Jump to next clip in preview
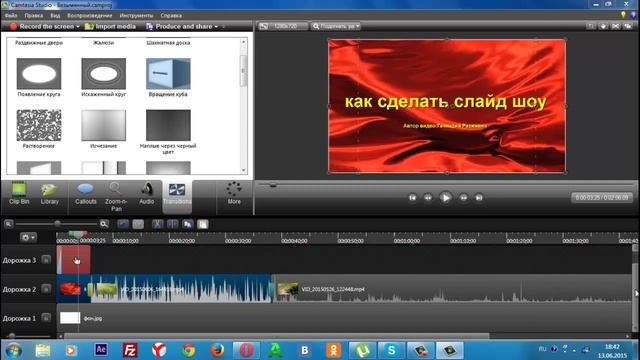 [x=479, y=198]
